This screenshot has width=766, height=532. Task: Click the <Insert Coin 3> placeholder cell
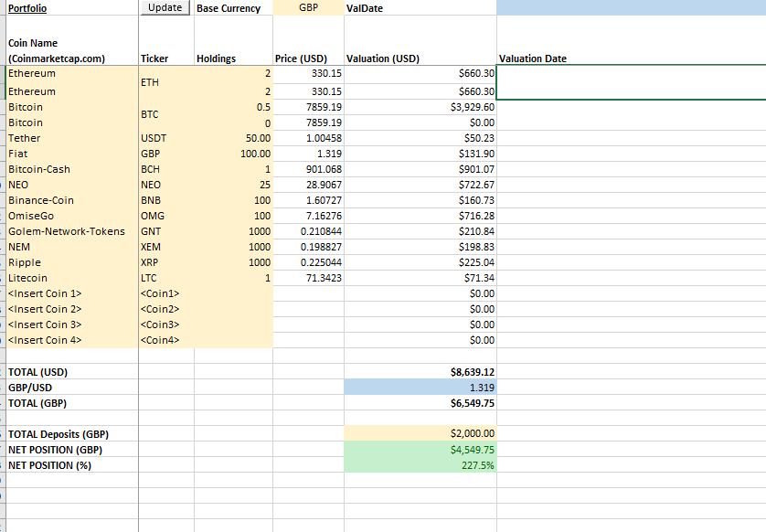pos(72,325)
